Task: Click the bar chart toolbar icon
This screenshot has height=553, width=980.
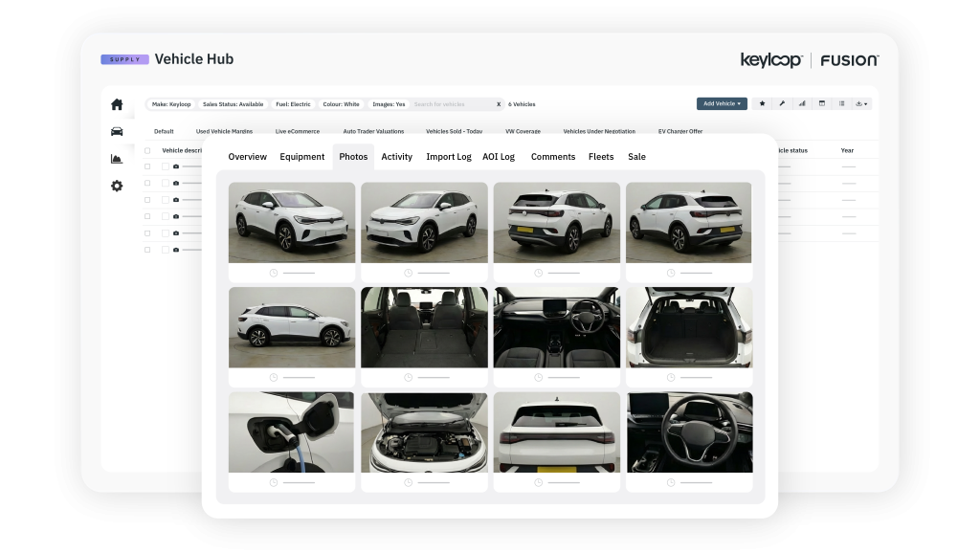Action: [x=802, y=103]
